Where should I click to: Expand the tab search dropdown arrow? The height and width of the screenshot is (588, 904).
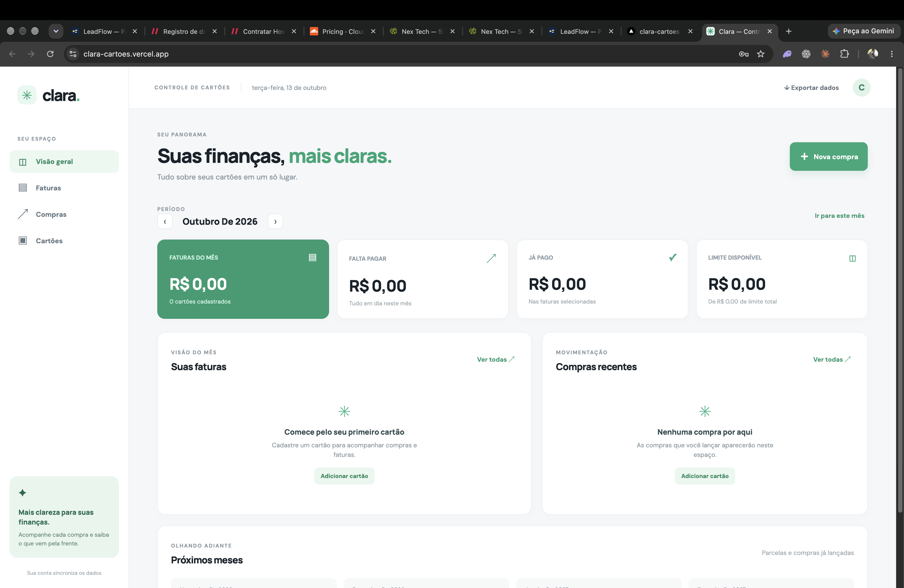tap(56, 31)
